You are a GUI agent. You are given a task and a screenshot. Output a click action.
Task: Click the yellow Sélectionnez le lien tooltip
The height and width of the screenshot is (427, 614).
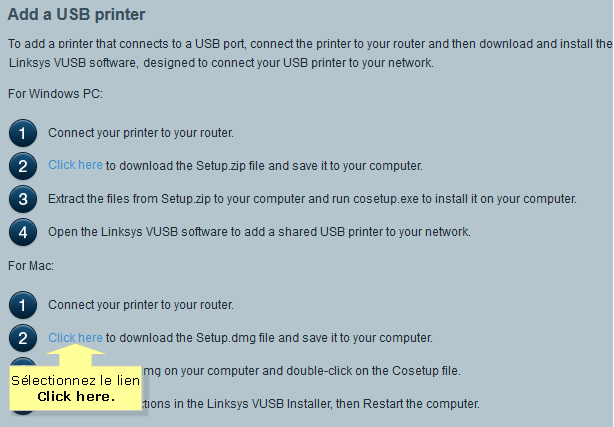[x=75, y=388]
